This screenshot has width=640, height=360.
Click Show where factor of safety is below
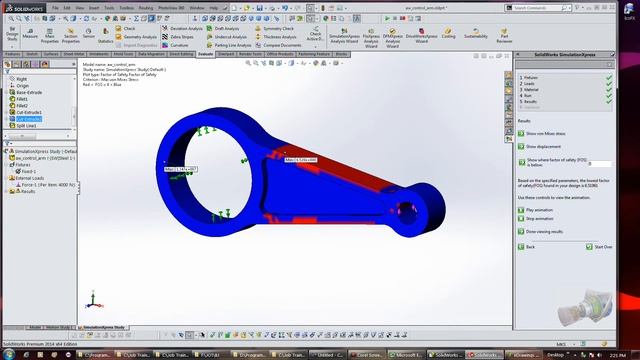click(x=553, y=162)
